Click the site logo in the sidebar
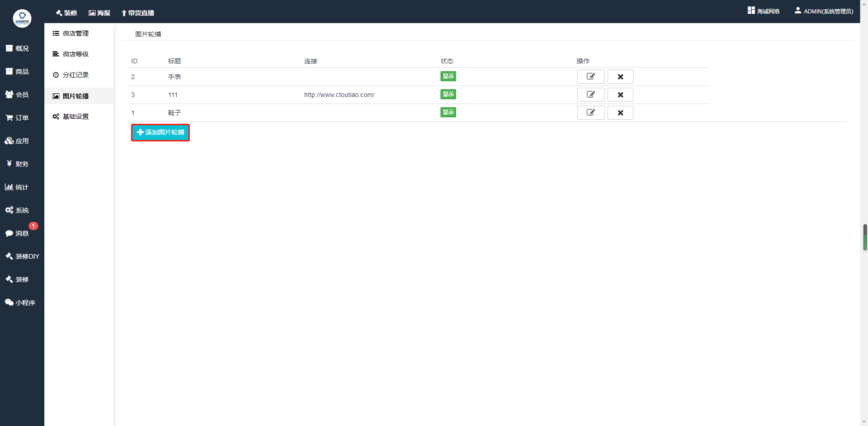868x426 pixels. (22, 18)
